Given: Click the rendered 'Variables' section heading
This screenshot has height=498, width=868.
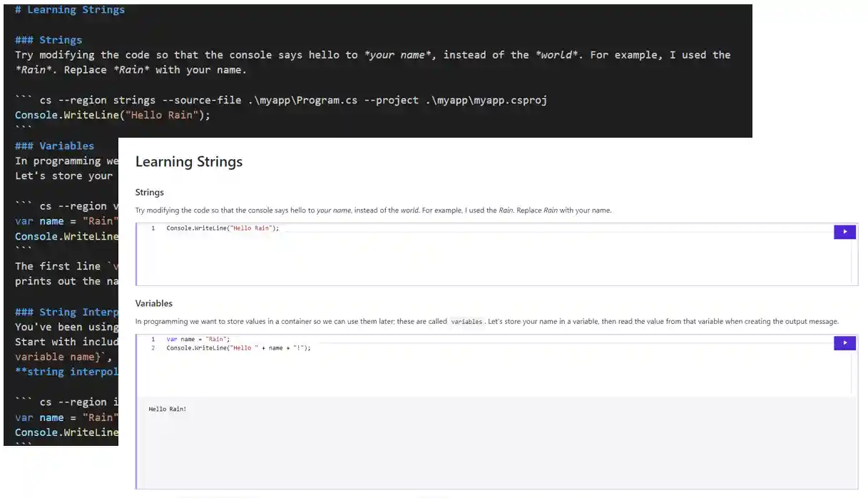Looking at the screenshot, I should tap(153, 303).
